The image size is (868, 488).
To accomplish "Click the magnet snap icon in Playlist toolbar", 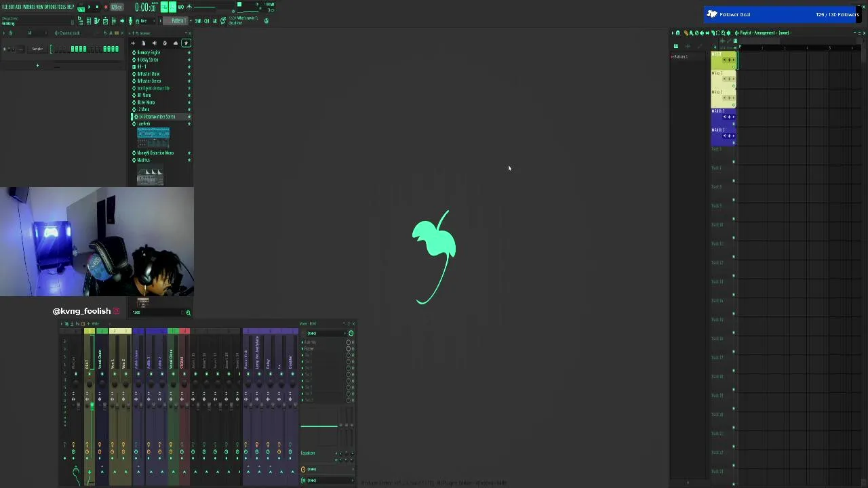I will point(678,33).
